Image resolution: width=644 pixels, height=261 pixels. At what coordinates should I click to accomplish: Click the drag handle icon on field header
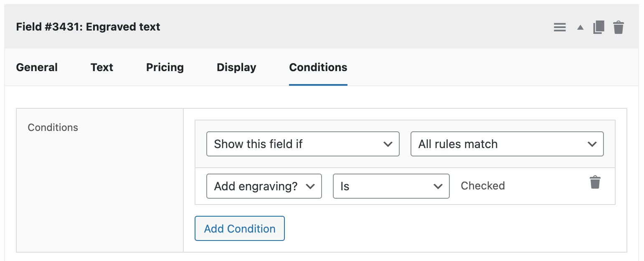tap(560, 27)
